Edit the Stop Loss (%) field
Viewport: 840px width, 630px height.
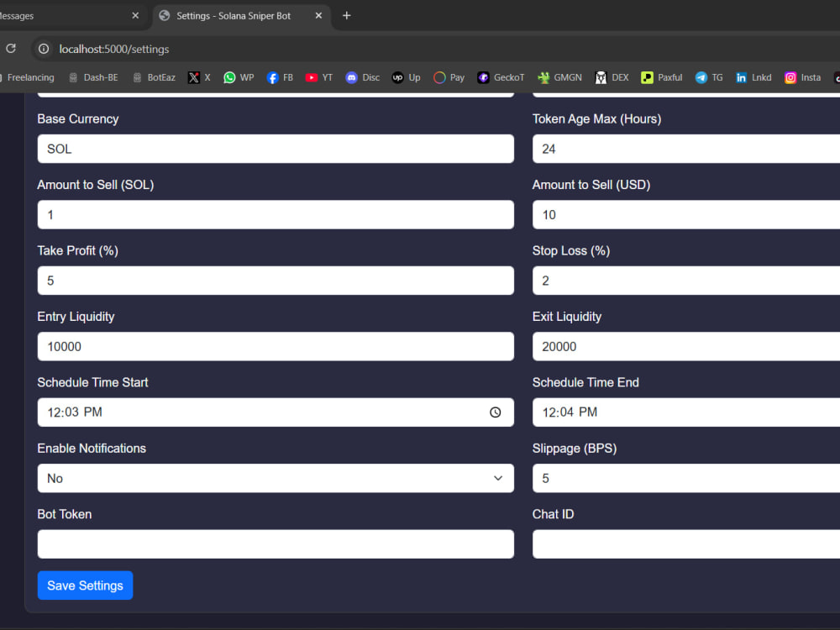(685, 281)
